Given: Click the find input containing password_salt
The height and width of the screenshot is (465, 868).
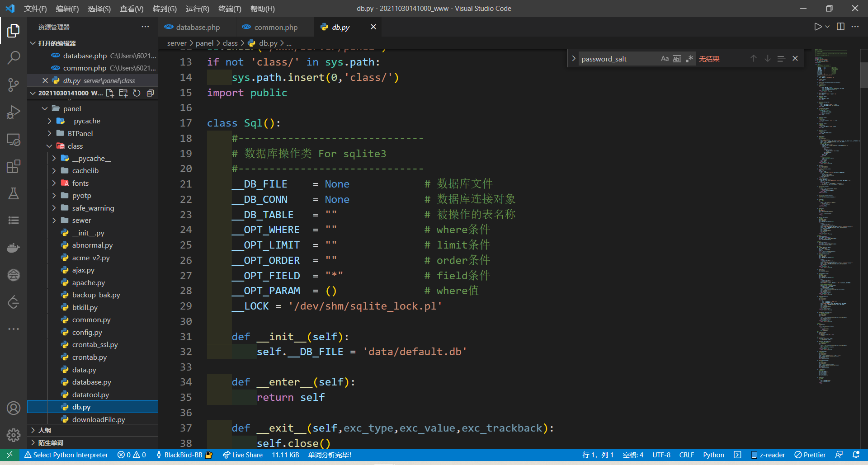Looking at the screenshot, I should coord(618,59).
